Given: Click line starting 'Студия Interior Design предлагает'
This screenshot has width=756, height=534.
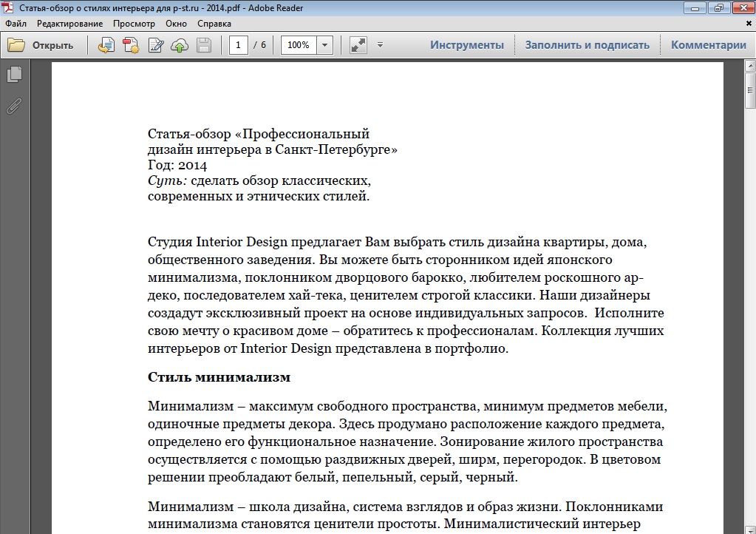Looking at the screenshot, I should pyautogui.click(x=398, y=242).
